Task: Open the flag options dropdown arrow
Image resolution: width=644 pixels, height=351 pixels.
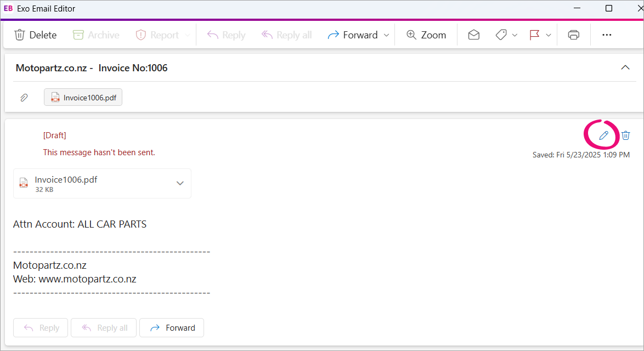Action: click(549, 35)
